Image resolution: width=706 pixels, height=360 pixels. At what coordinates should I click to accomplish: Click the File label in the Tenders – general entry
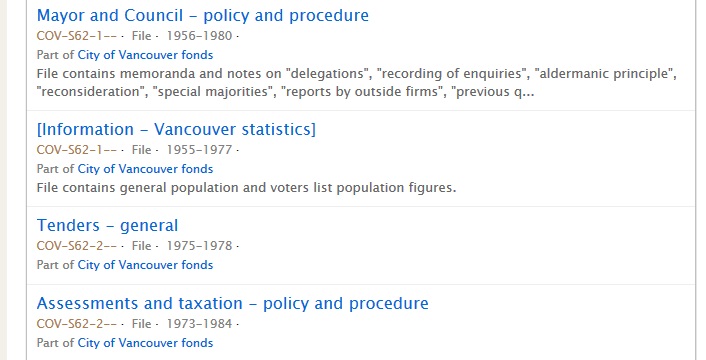tap(141, 246)
